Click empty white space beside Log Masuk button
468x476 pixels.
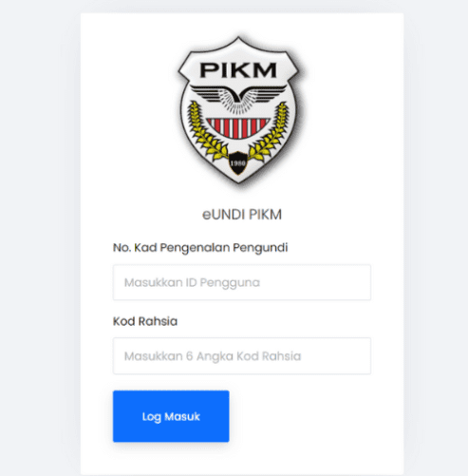click(x=301, y=416)
